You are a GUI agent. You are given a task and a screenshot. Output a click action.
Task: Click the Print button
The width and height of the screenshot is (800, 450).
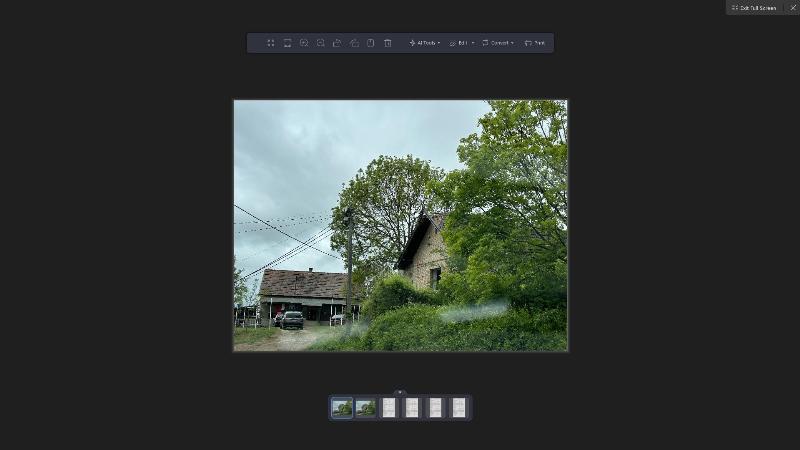pyautogui.click(x=535, y=43)
